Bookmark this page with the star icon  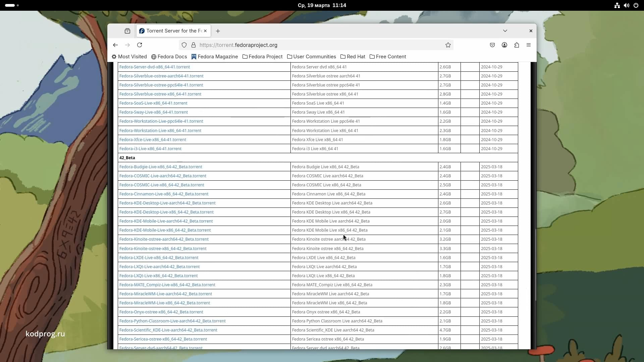click(x=448, y=45)
